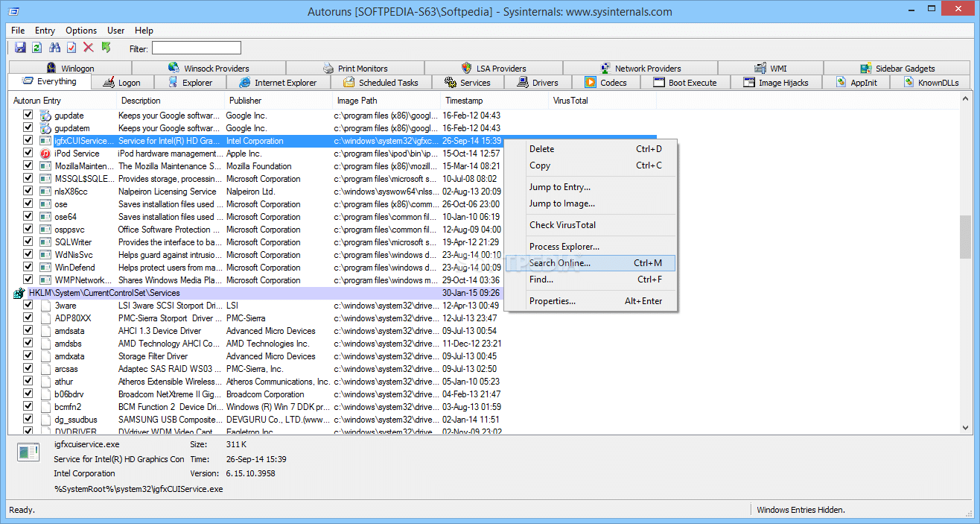Image resolution: width=980 pixels, height=524 pixels.
Task: Open the Codecs tab
Action: [x=605, y=83]
